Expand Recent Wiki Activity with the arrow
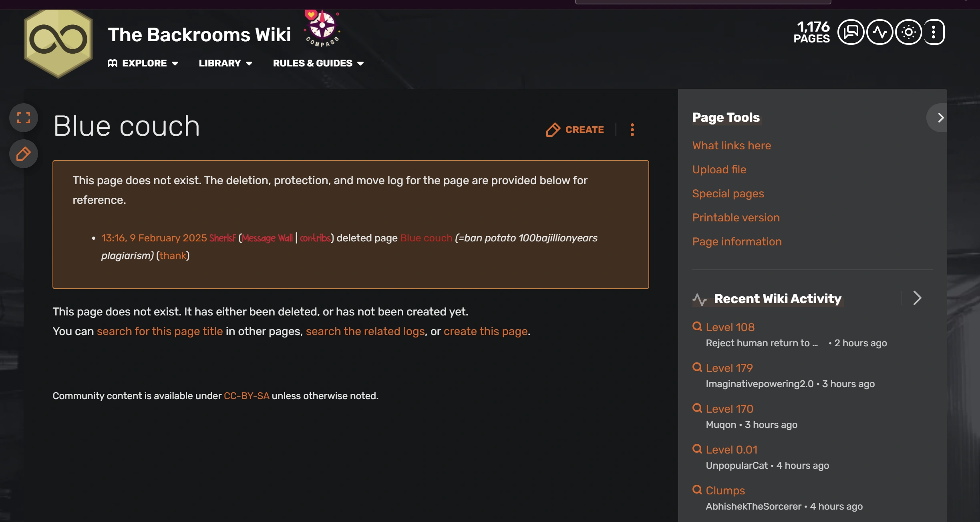Screen dimensions: 980x522 click(917, 298)
